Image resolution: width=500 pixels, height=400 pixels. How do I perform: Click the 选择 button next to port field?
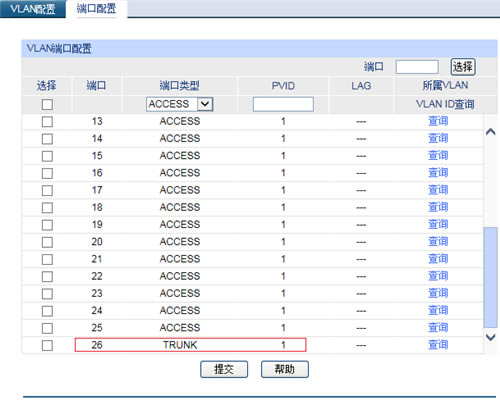click(463, 67)
